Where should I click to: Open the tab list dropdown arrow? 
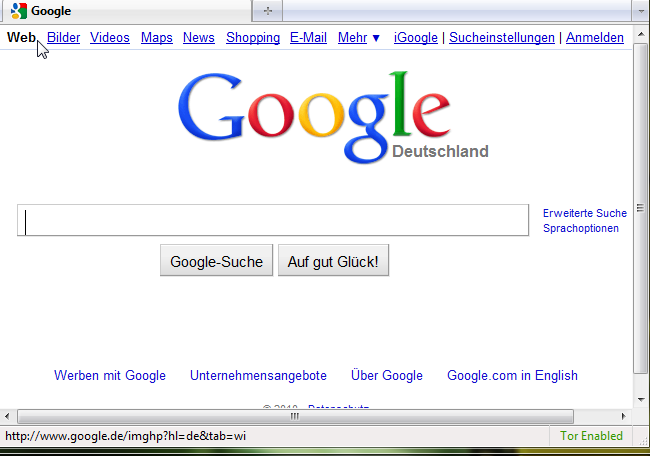click(641, 11)
